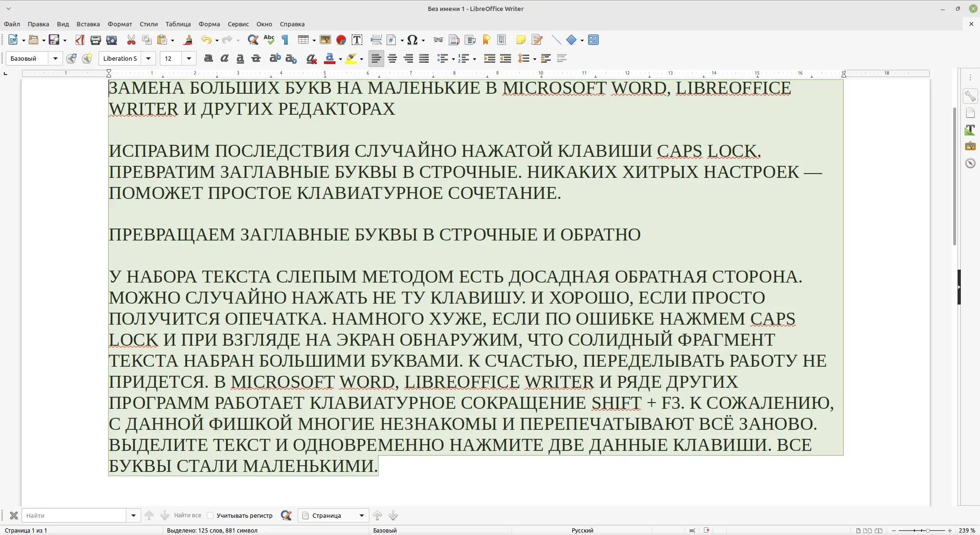Insert a text box
The width and height of the screenshot is (980, 535).
click(357, 40)
